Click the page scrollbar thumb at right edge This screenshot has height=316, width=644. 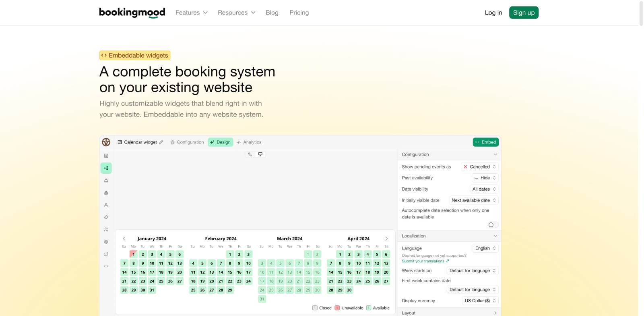click(x=641, y=13)
